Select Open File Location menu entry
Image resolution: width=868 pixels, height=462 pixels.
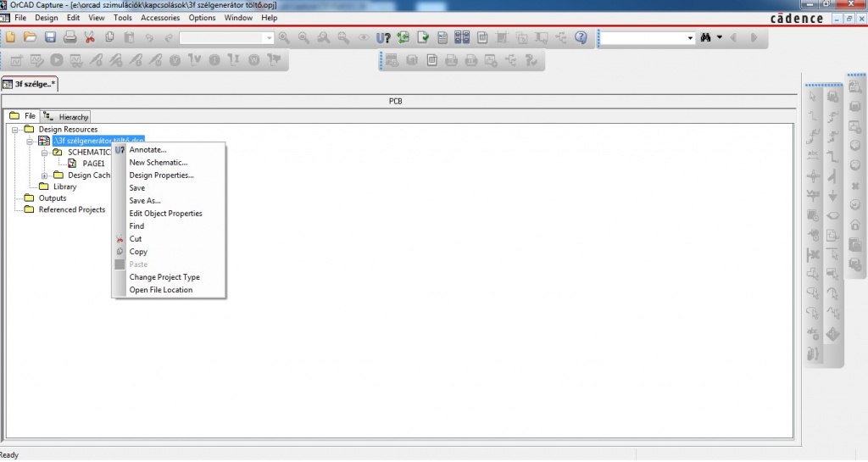pos(169,290)
